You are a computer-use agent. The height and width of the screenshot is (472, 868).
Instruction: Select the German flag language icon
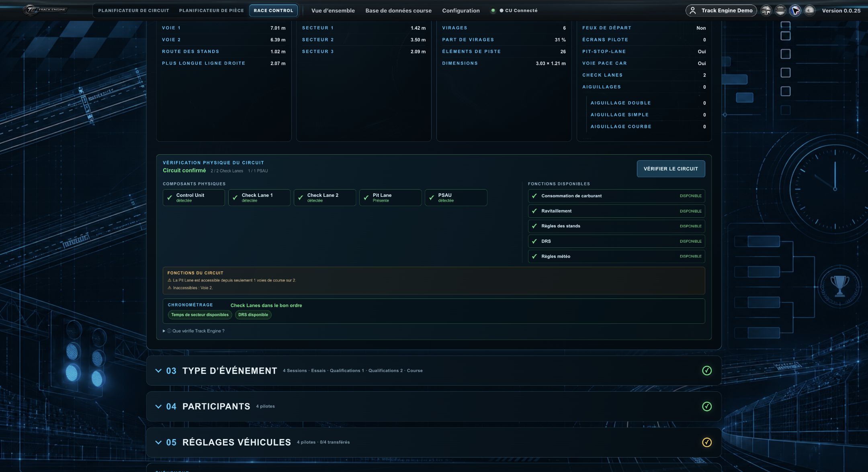pos(780,10)
